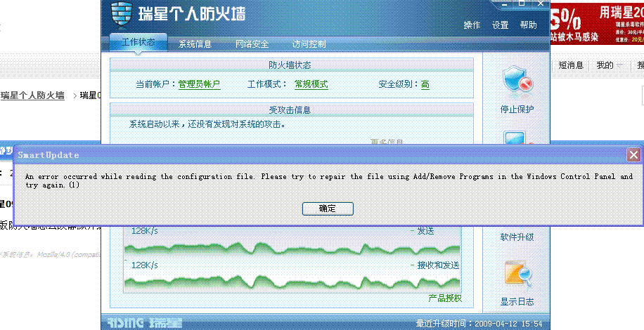Click the 显示日志 magnifier icon

click(517, 273)
